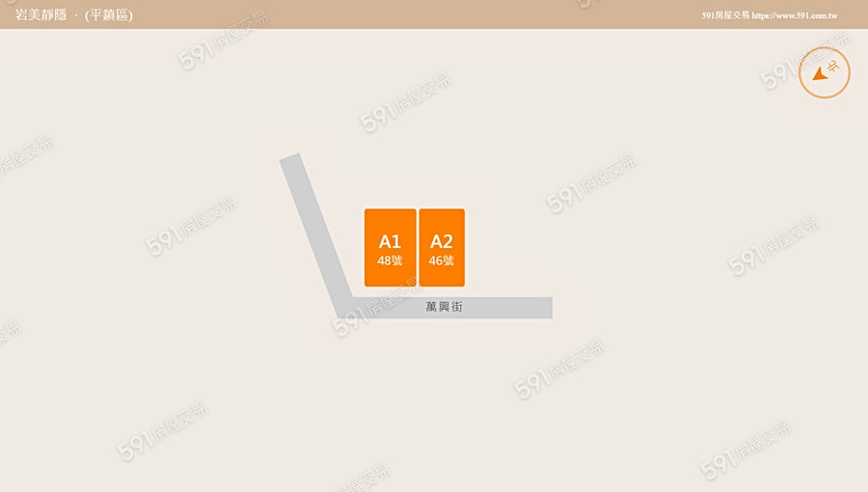Screen dimensions: 868x492
Task: Click the (平鎮區) district text
Action: tap(108, 14)
